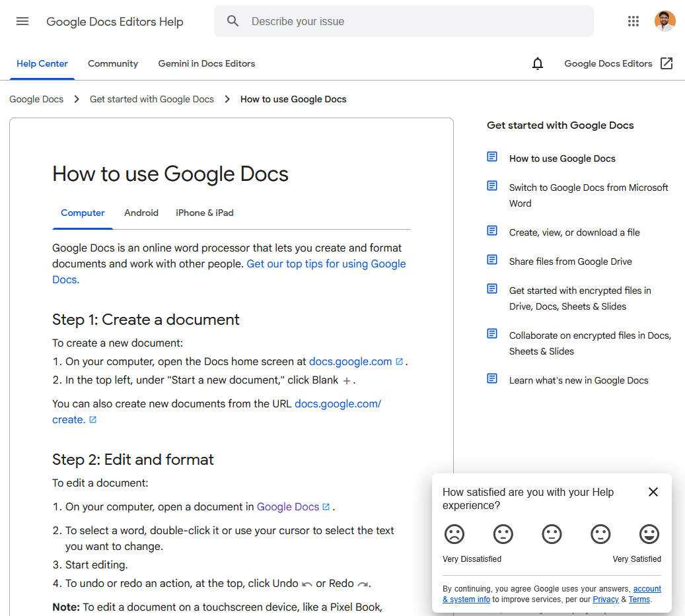The height and width of the screenshot is (616, 685).
Task: Open the Google Docs Editors product link
Action: click(608, 64)
